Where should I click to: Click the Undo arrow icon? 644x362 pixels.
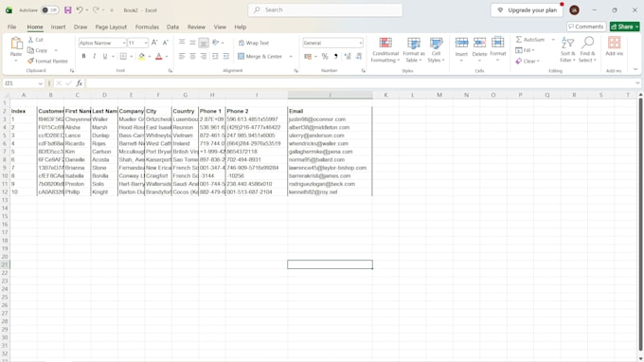click(x=80, y=9)
